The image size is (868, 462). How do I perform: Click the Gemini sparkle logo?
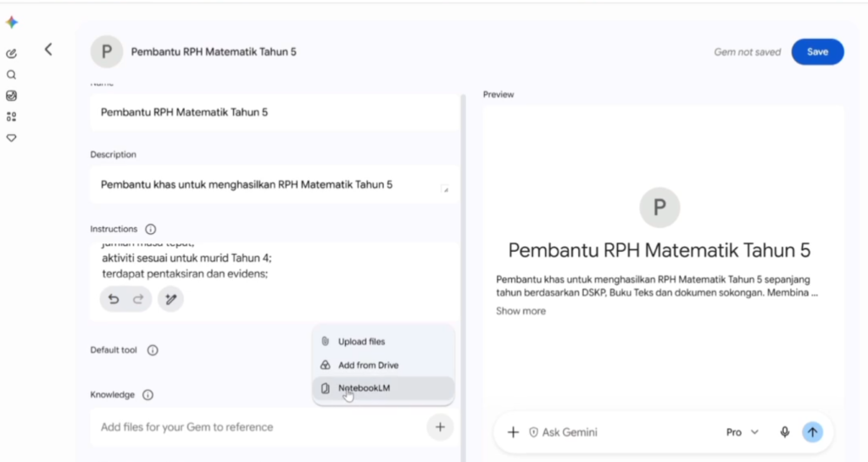point(12,22)
